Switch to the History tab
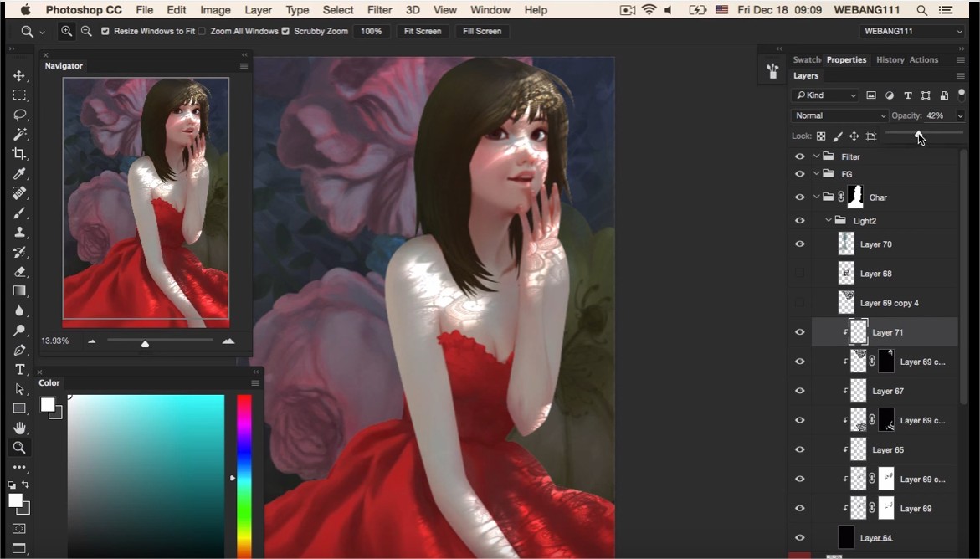The height and width of the screenshot is (559, 980). coord(890,59)
